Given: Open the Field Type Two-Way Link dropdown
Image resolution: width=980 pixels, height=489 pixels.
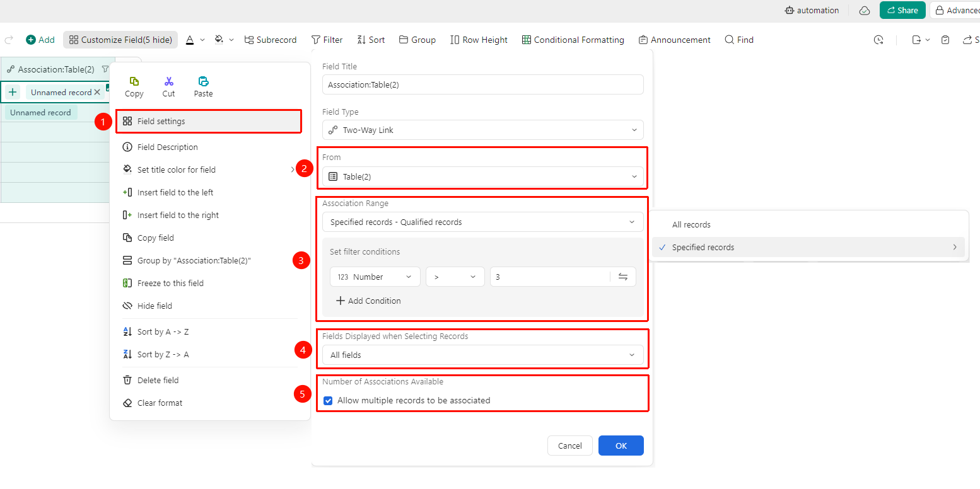Looking at the screenshot, I should [483, 130].
